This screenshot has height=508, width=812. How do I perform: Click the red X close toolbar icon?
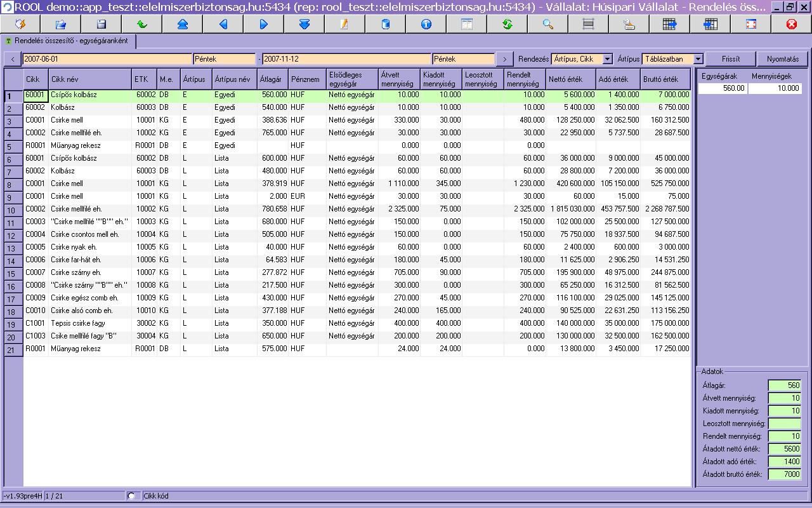click(791, 24)
